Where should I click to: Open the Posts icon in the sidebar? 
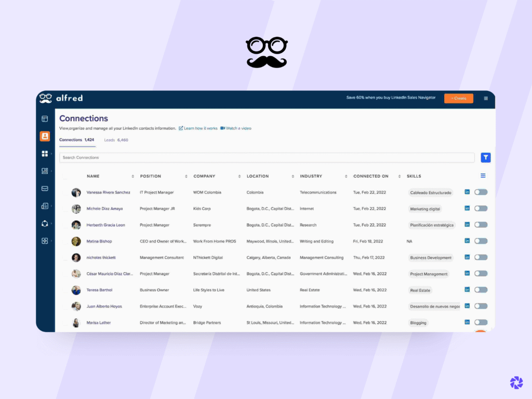(x=45, y=206)
